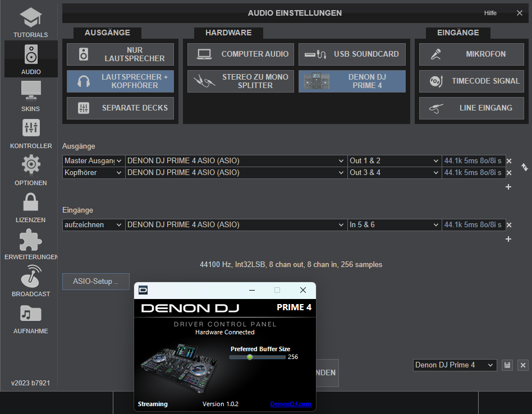The image size is (532, 414).
Task: Click the Denon logo icon in the driver panel title bar
Action: coord(143,290)
